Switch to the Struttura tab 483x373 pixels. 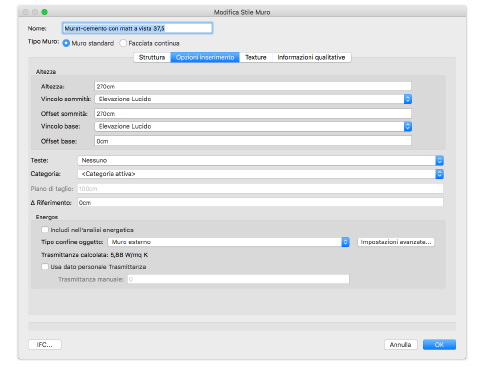152,57
